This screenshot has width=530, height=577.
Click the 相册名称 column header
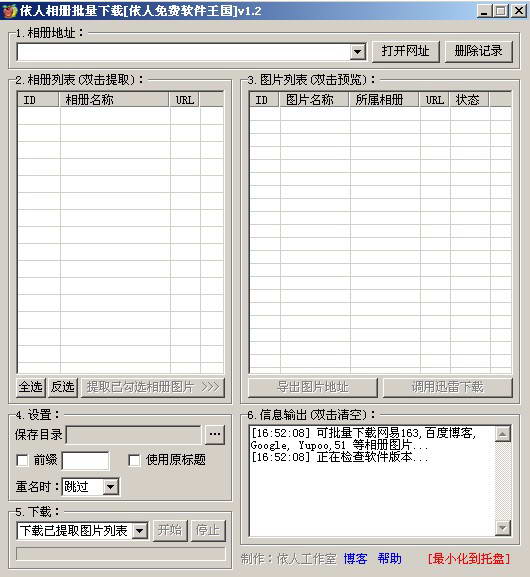click(x=114, y=100)
